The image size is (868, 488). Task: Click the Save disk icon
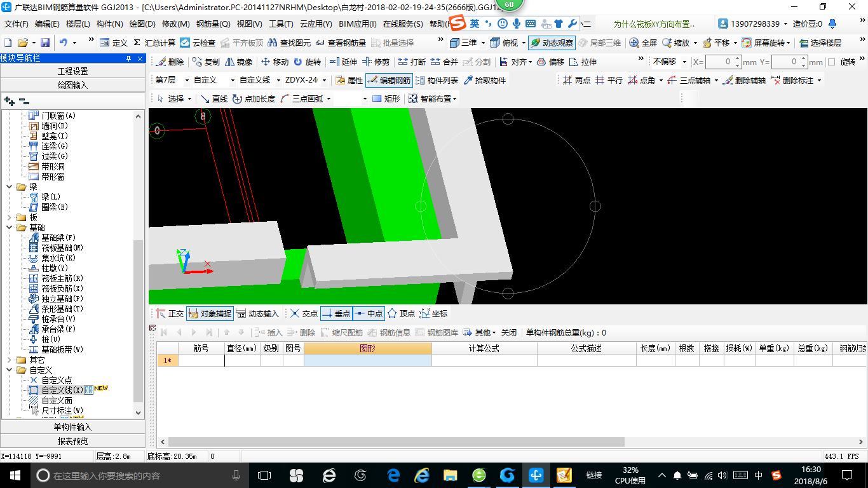click(45, 43)
